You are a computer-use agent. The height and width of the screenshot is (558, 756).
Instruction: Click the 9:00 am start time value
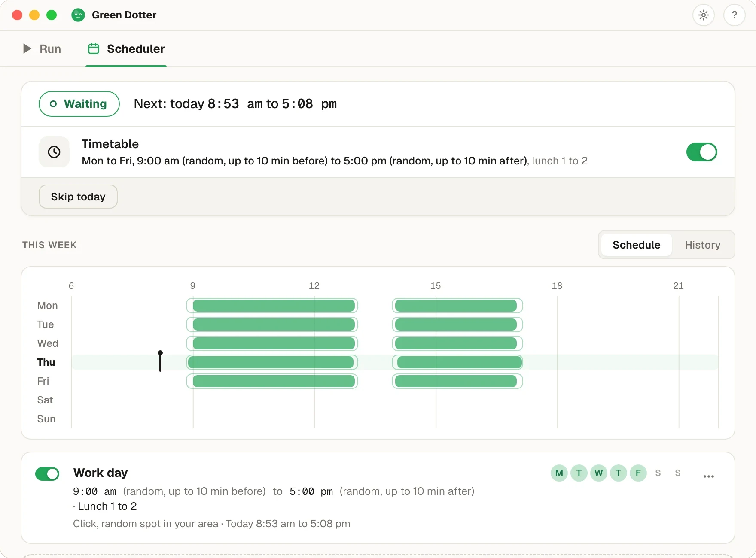tap(94, 491)
